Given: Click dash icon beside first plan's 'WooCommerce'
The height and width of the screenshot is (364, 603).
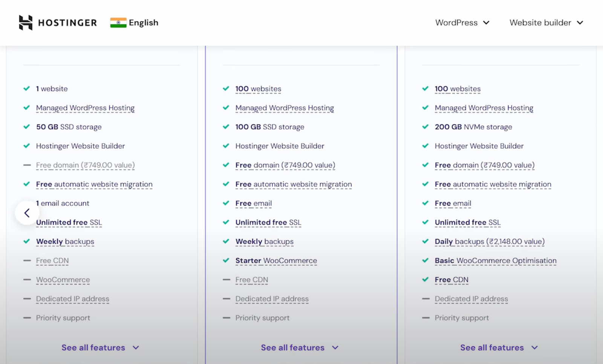Looking at the screenshot, I should point(27,280).
